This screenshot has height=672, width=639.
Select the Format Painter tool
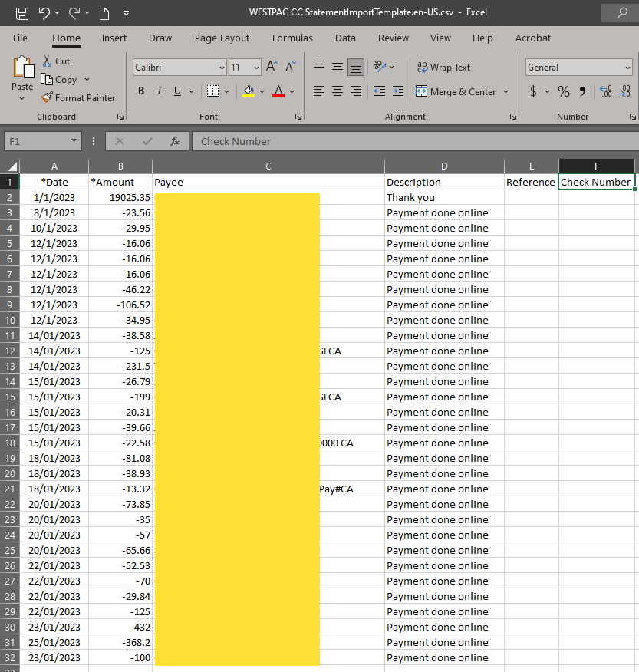[x=78, y=98]
